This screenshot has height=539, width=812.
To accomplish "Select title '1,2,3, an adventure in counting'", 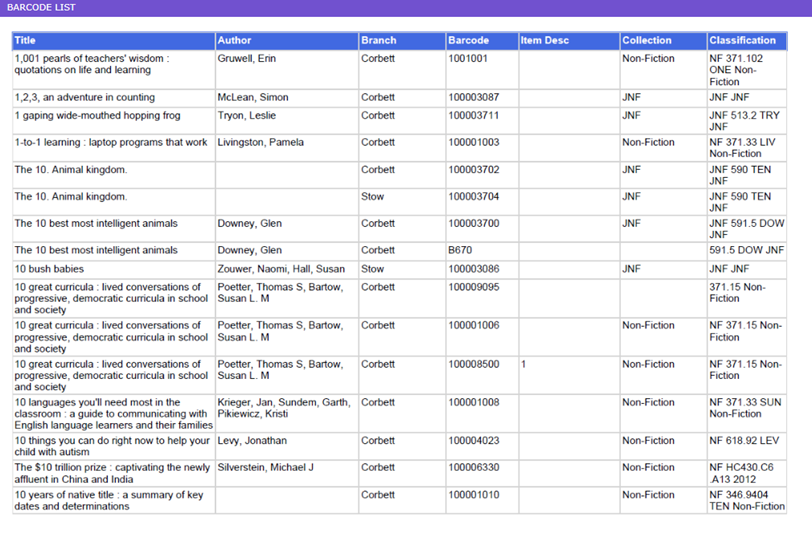I will click(84, 97).
